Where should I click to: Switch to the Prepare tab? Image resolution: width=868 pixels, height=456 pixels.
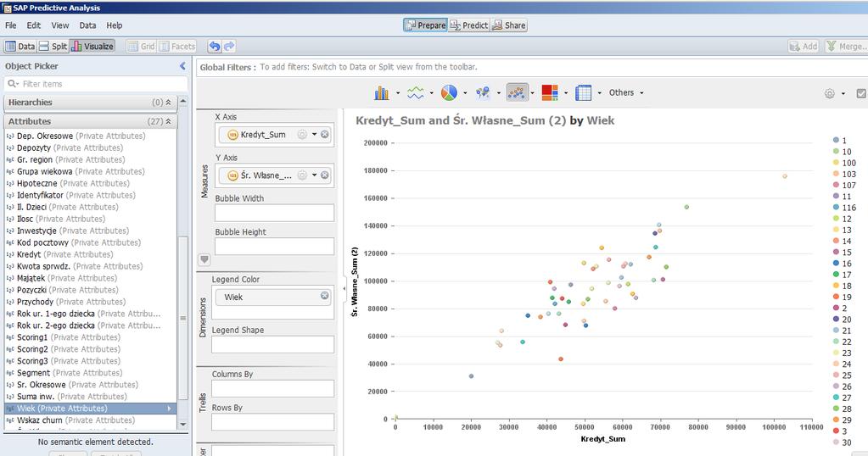425,25
